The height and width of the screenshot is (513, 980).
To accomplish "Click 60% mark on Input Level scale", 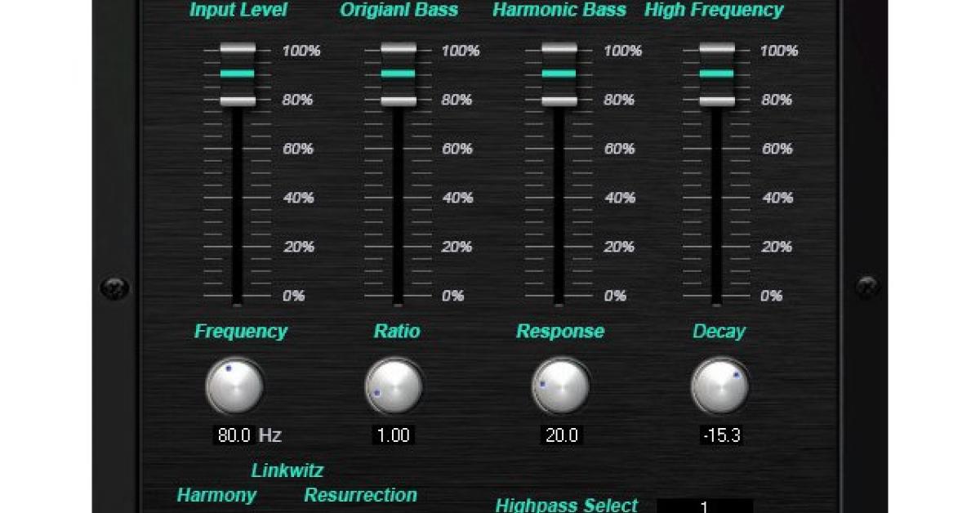I will coord(298,149).
